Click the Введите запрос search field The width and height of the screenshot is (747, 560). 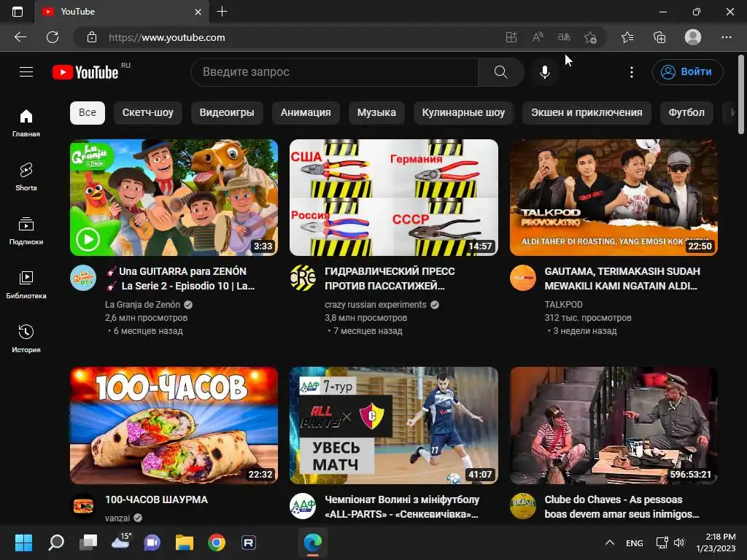pos(334,72)
